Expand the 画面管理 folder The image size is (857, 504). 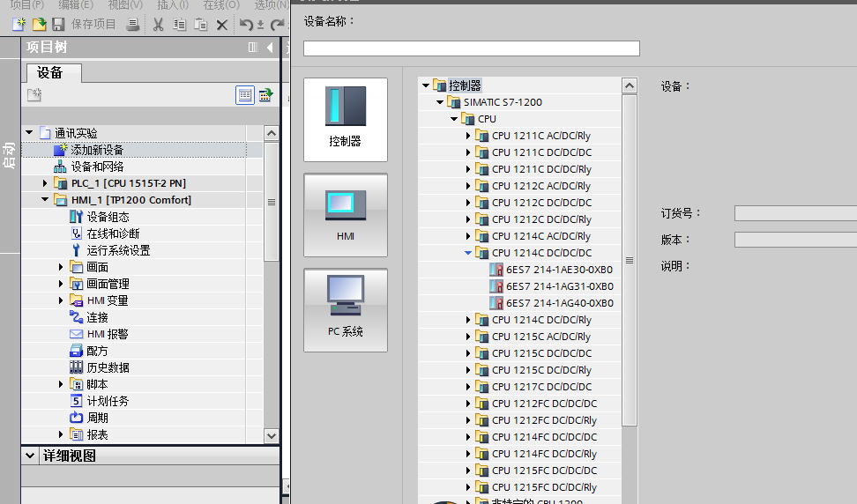click(61, 284)
